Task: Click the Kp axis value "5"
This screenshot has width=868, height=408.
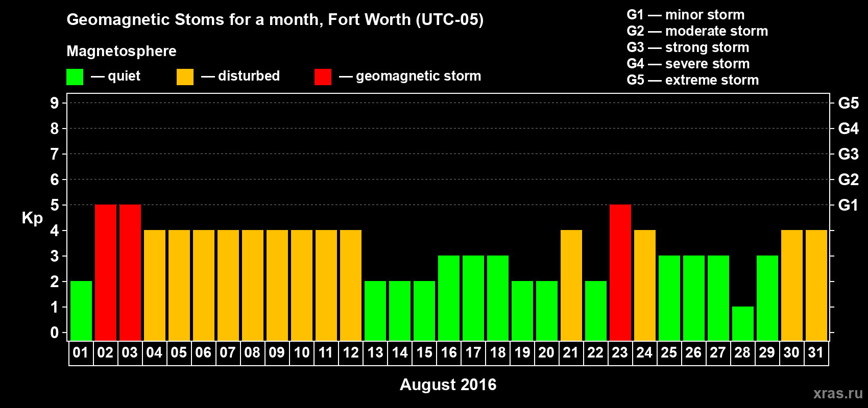Action: click(x=55, y=205)
